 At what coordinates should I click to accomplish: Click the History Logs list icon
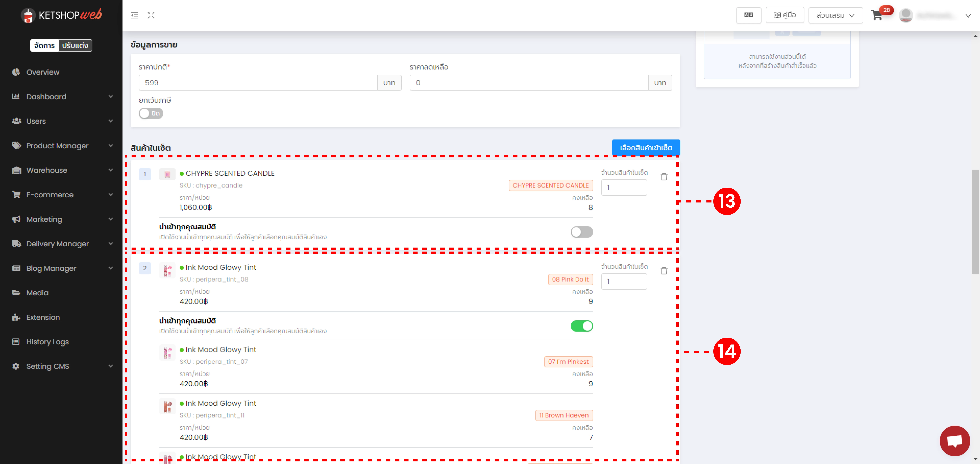click(16, 342)
